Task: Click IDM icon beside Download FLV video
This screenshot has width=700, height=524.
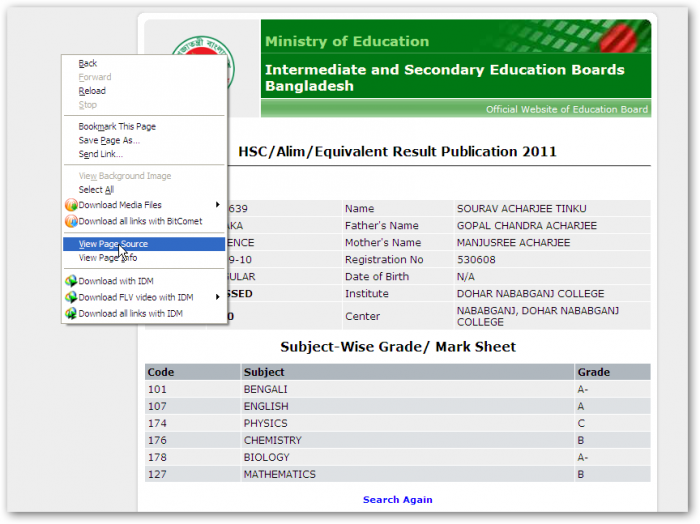Action: click(71, 297)
